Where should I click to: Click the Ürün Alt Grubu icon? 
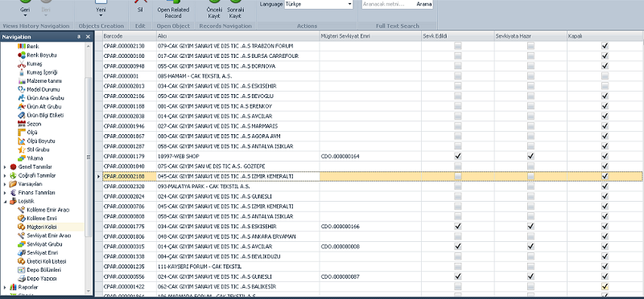tap(22, 107)
